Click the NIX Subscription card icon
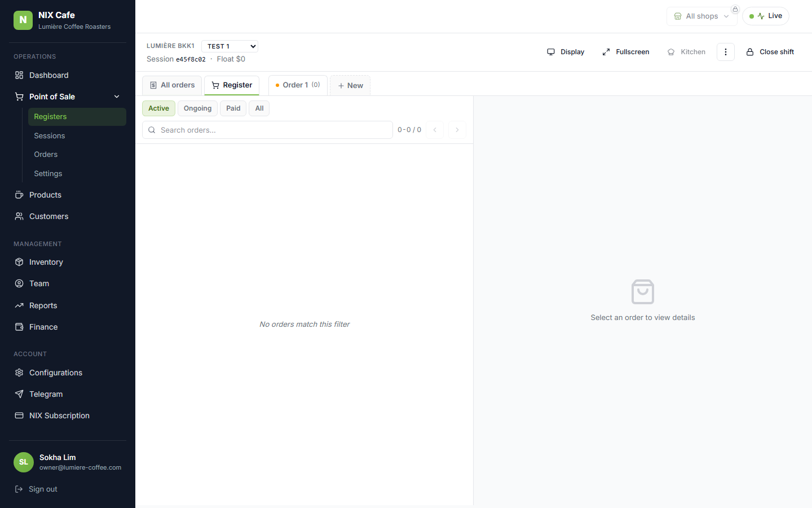The height and width of the screenshot is (508, 812). pyautogui.click(x=19, y=415)
